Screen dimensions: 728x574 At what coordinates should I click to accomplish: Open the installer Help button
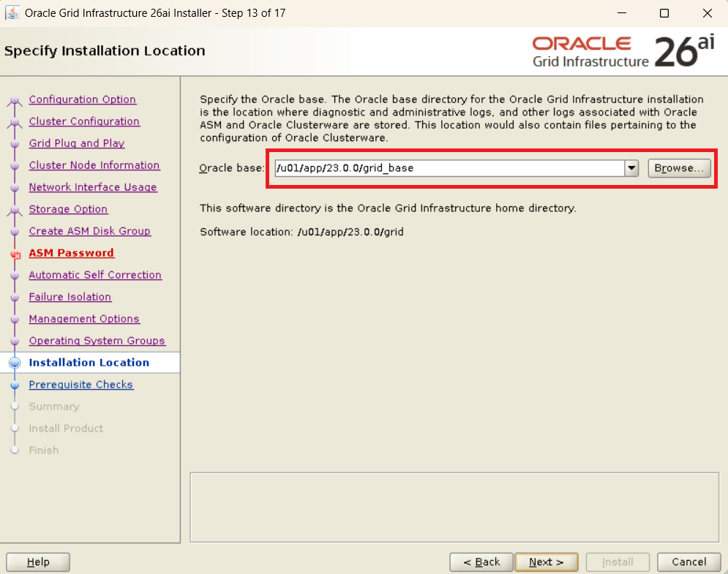pos(38,562)
